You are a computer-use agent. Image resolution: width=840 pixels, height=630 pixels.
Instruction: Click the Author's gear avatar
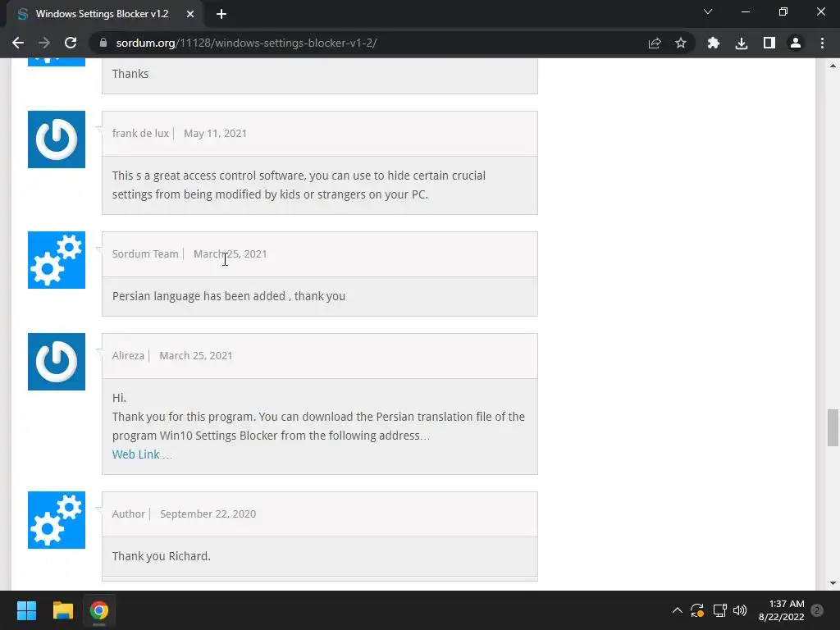57,519
